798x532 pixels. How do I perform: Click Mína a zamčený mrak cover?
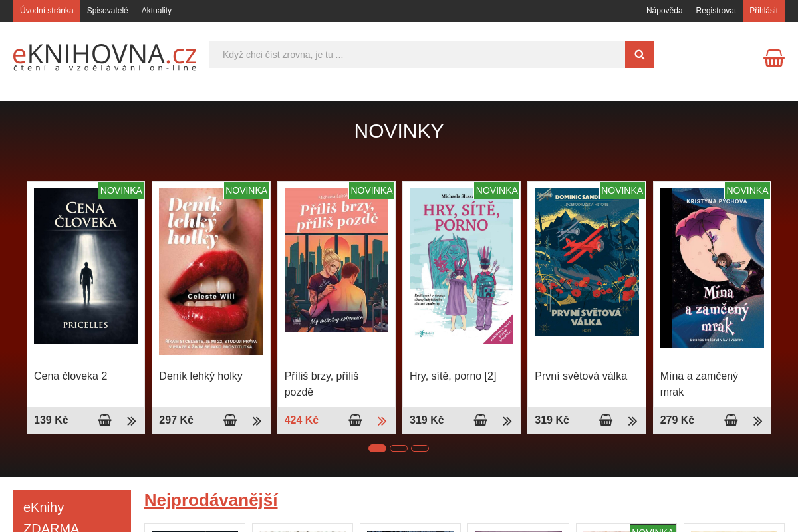pyautogui.click(x=712, y=268)
